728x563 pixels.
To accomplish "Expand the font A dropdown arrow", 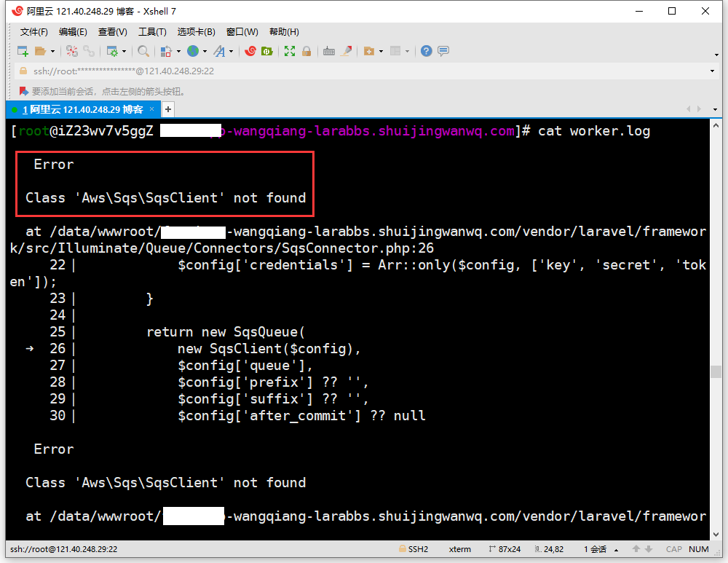I will click(x=231, y=52).
